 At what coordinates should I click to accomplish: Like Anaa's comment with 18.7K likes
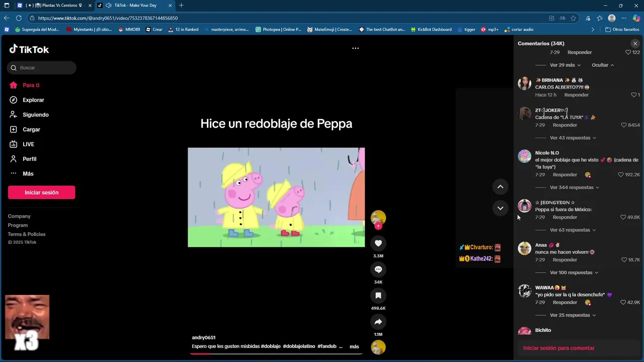click(624, 260)
